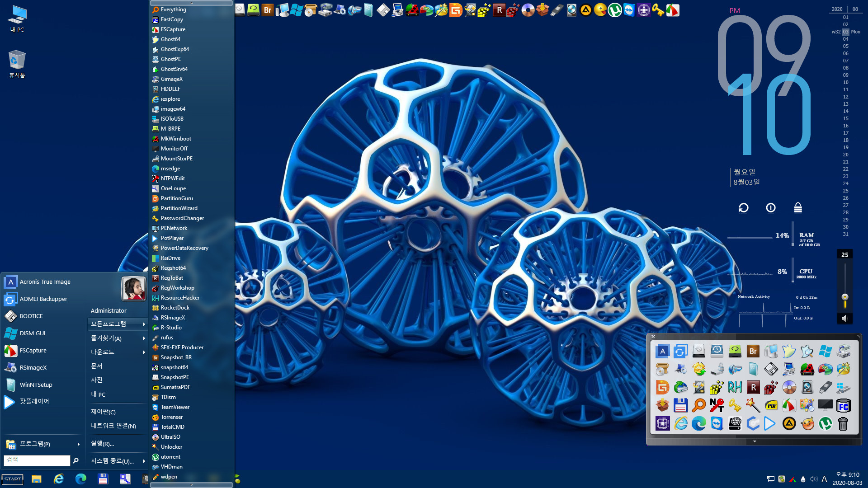Expand the launcher panel with its bottom arrow
Viewport: 868px width, 488px height.
(754, 441)
